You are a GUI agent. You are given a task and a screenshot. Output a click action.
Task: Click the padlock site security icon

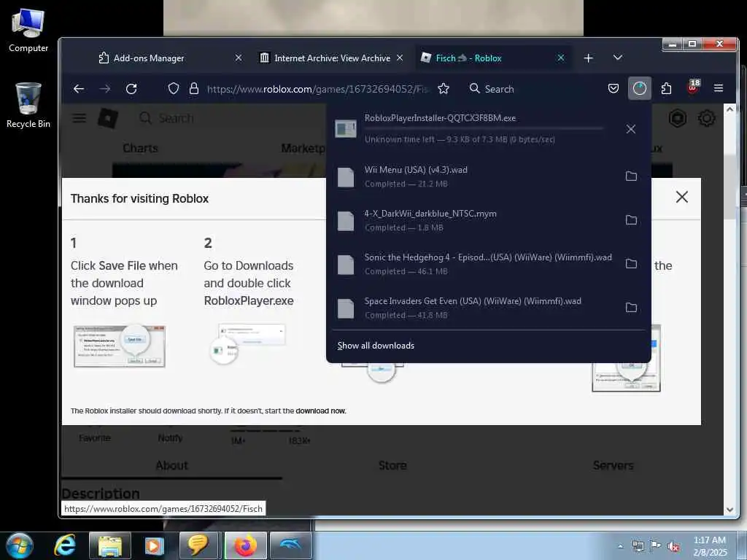[x=194, y=88]
